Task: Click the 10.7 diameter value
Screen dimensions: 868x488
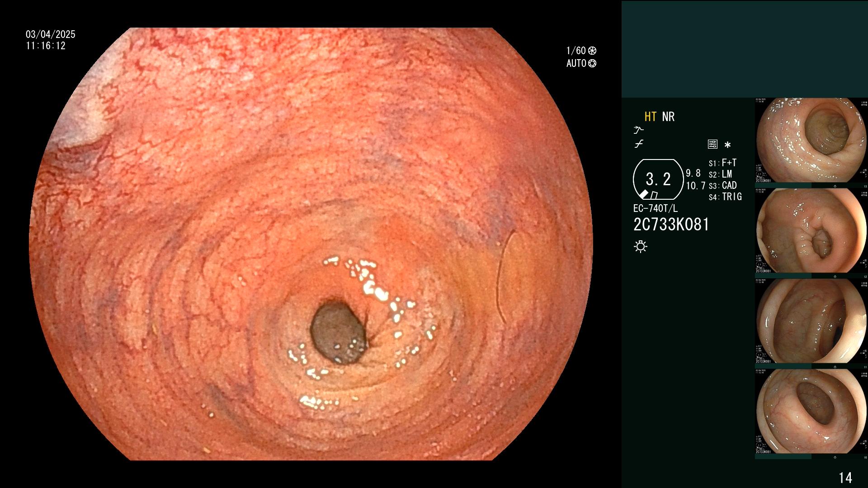Action: [696, 186]
